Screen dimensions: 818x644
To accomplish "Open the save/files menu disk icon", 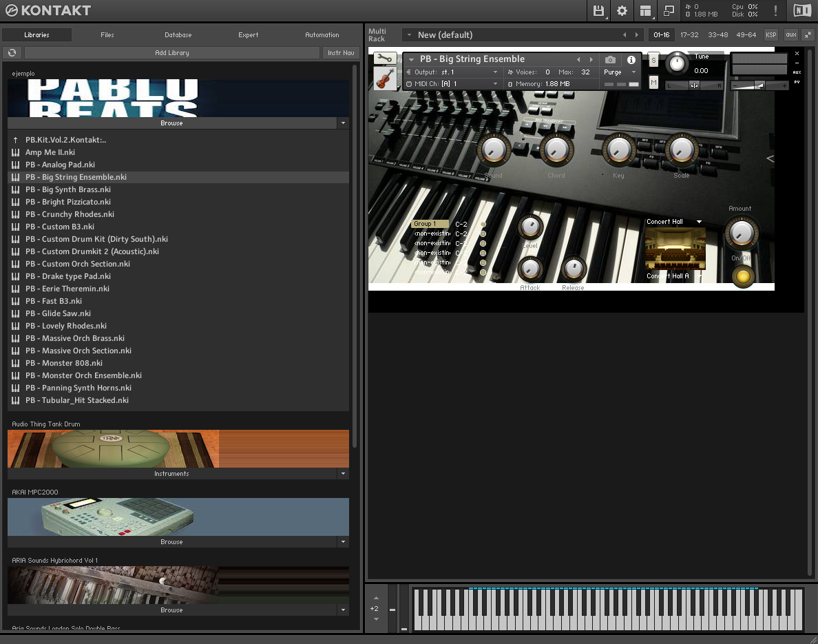I will point(598,10).
